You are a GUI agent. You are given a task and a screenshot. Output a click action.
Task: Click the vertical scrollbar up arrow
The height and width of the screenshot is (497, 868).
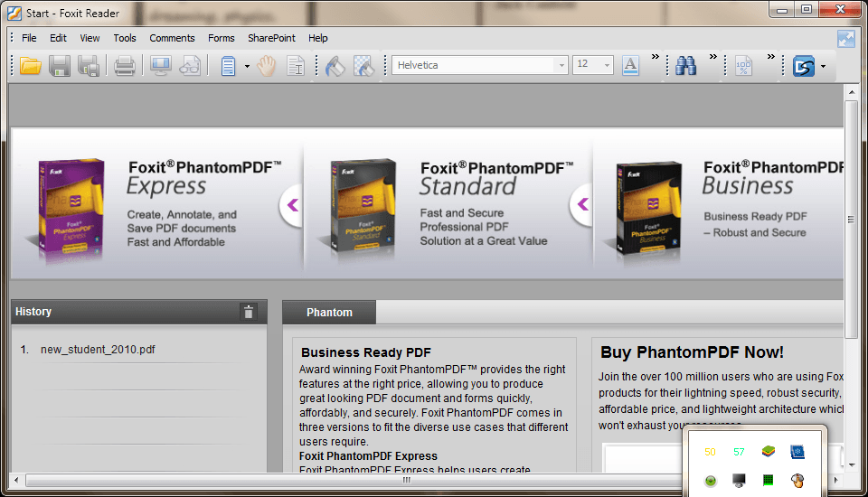[x=852, y=92]
